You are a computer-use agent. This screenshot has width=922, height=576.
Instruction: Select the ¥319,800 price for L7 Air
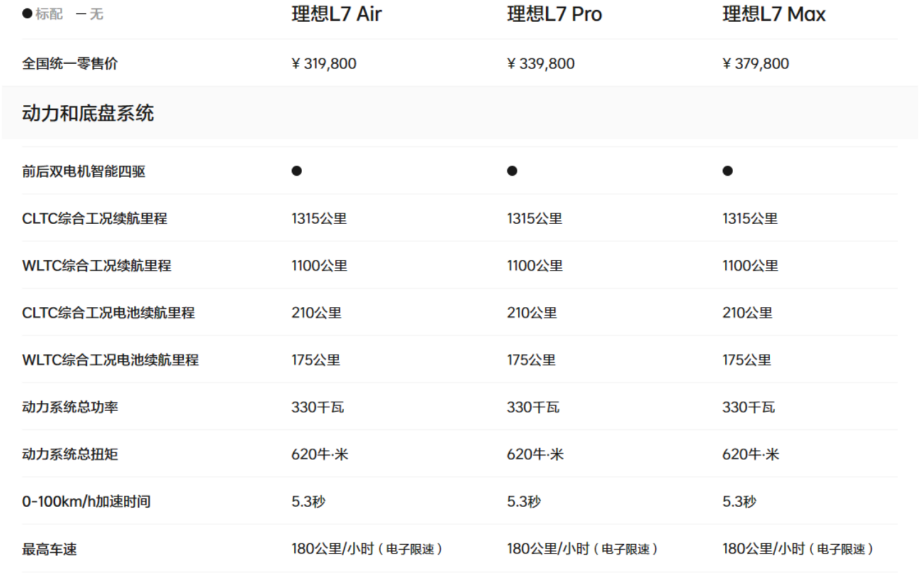click(324, 63)
